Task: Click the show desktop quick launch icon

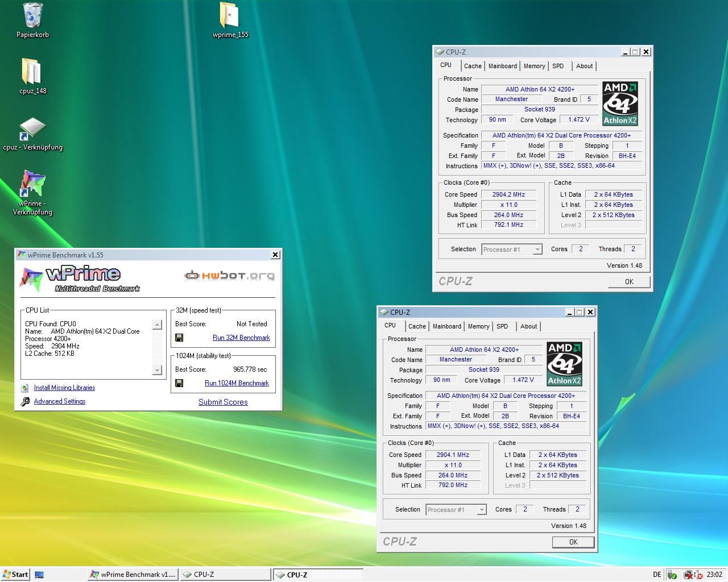Action: [39, 575]
